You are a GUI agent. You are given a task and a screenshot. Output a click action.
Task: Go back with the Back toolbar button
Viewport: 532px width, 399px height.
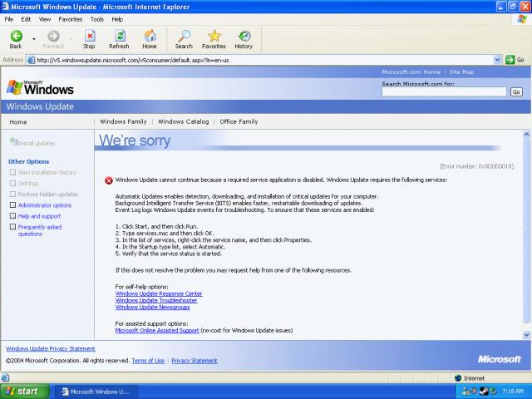coord(16,39)
